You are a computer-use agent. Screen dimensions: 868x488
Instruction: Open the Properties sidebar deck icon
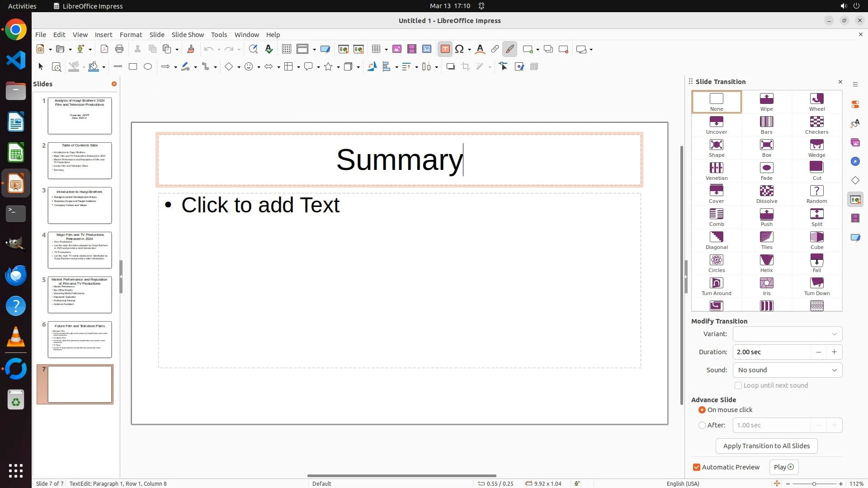point(855,104)
